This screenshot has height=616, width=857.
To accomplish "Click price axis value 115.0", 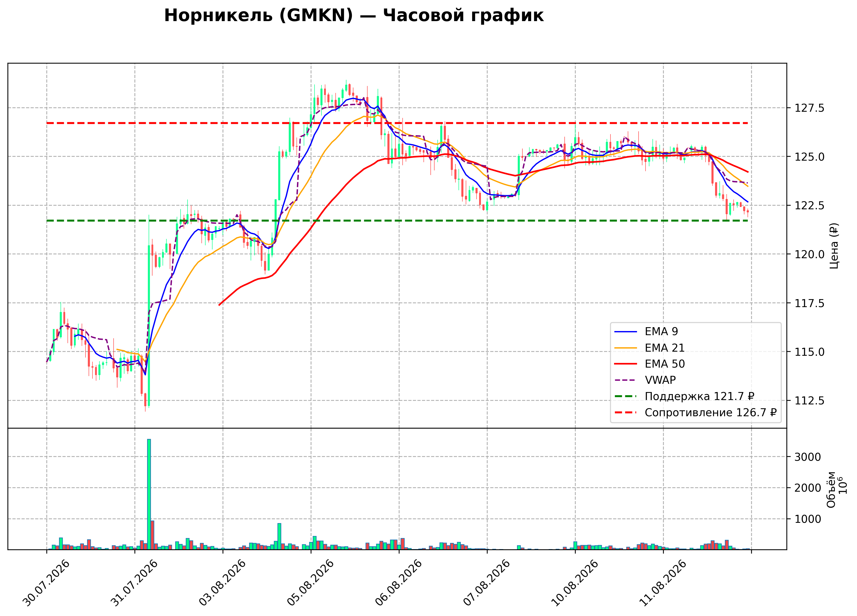I will click(x=809, y=352).
